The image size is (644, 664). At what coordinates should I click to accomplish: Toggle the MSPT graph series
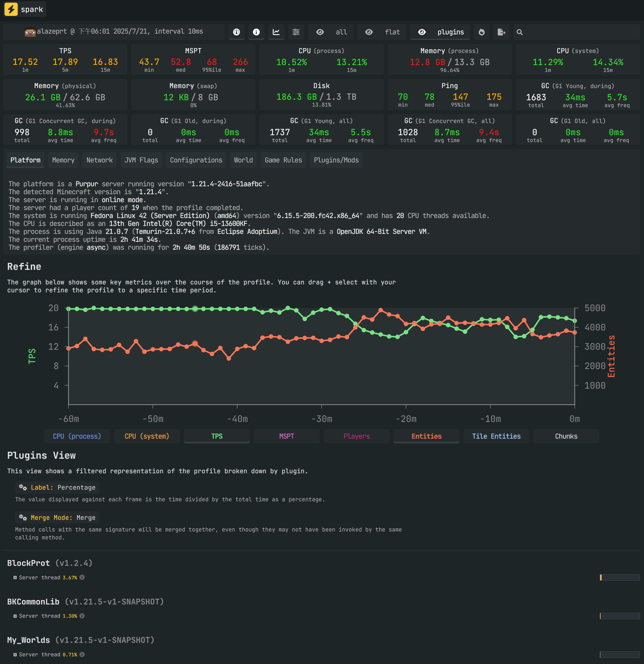pyautogui.click(x=286, y=436)
